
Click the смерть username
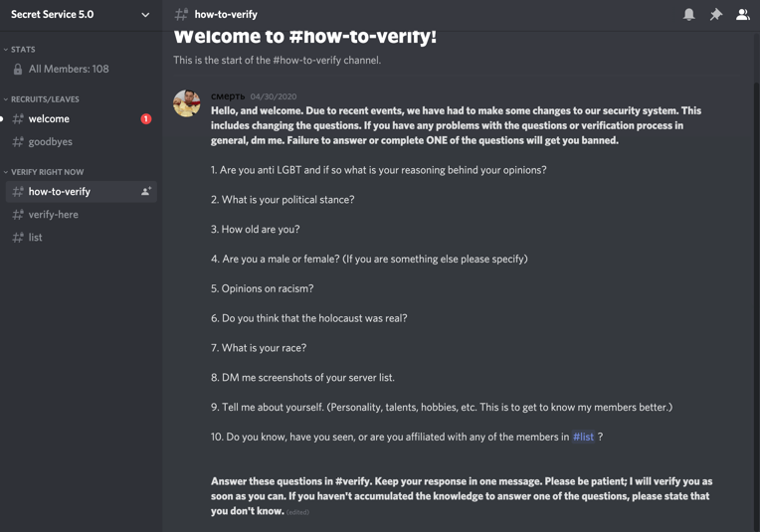coord(228,96)
